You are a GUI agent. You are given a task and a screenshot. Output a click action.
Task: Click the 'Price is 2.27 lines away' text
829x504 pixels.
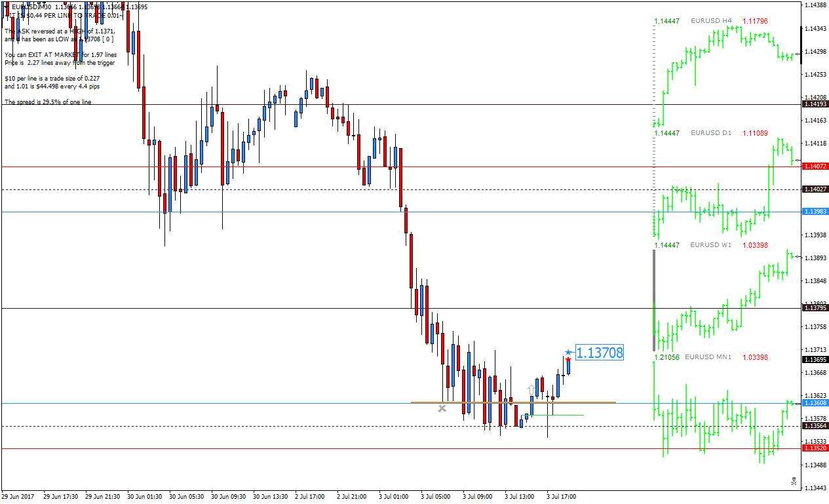(x=60, y=63)
